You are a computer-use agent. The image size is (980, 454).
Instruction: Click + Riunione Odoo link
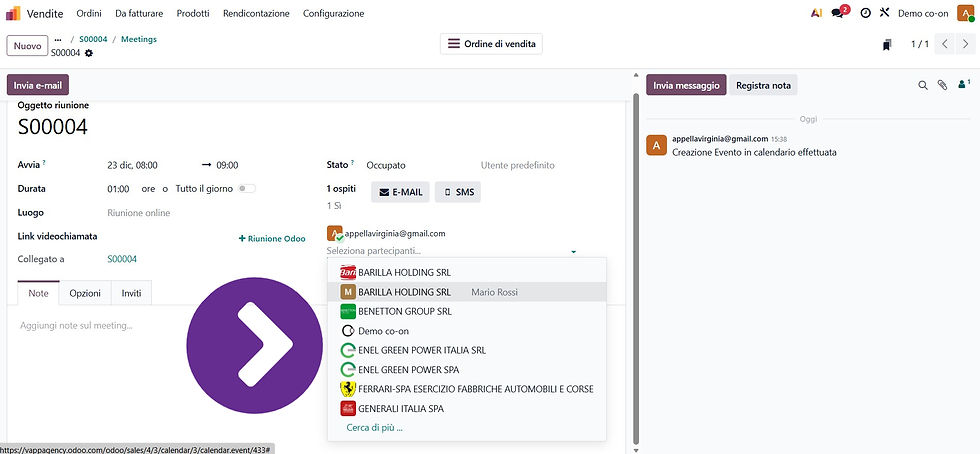[272, 238]
